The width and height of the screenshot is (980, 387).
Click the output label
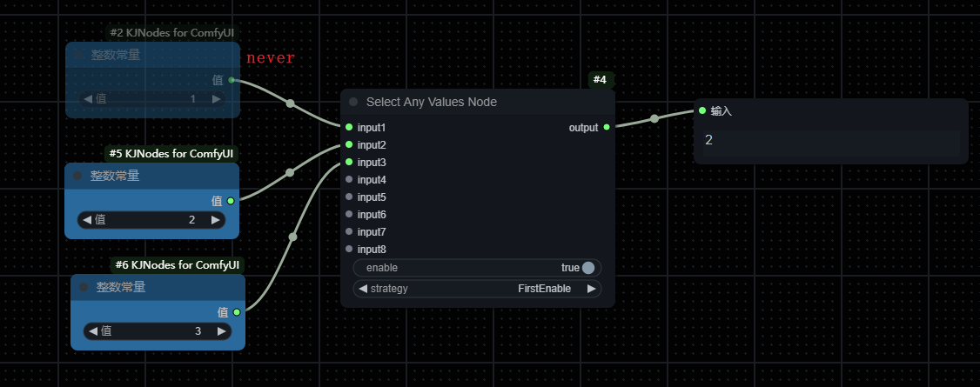583,127
